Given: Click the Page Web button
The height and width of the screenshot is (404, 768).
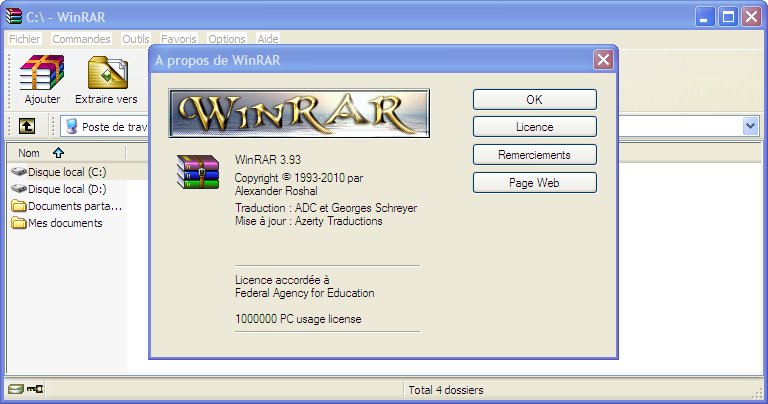Looking at the screenshot, I should pos(535,183).
